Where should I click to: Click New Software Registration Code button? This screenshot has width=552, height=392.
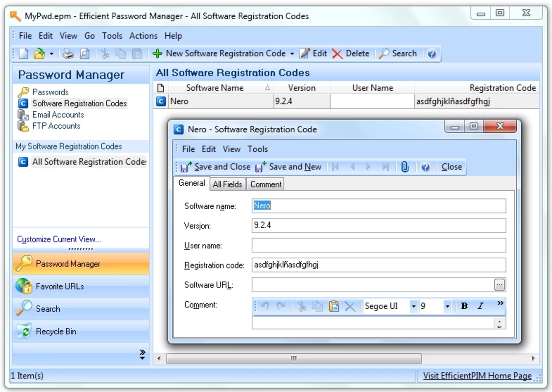coord(219,53)
